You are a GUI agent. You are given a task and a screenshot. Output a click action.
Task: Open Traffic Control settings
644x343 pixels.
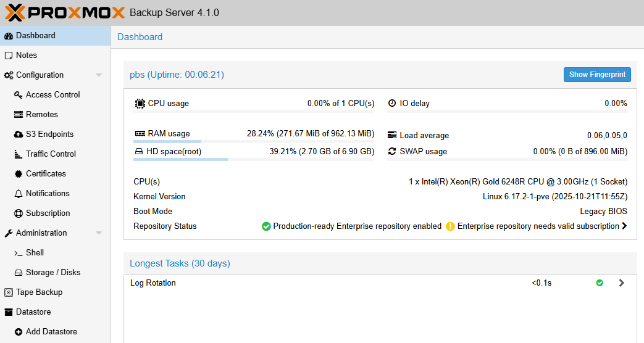click(56, 154)
